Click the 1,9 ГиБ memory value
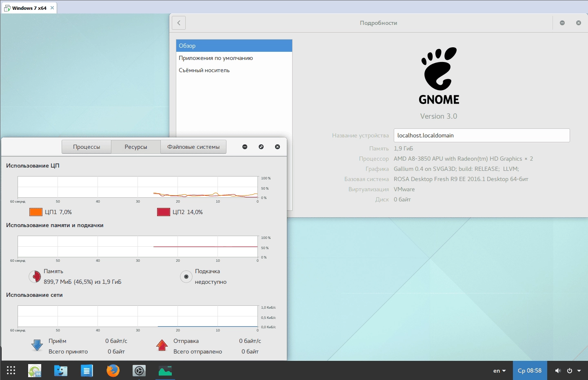This screenshot has height=380, width=588. pyautogui.click(x=403, y=148)
